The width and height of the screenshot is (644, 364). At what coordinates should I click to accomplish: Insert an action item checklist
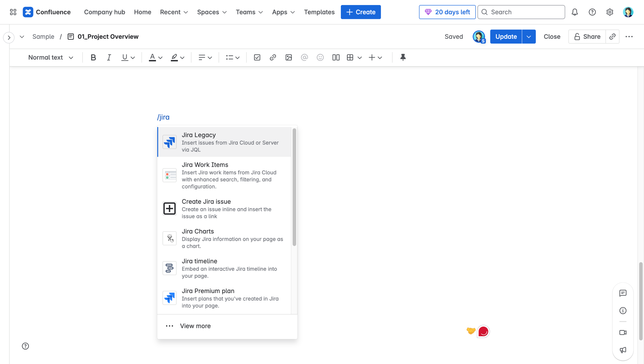click(x=257, y=57)
